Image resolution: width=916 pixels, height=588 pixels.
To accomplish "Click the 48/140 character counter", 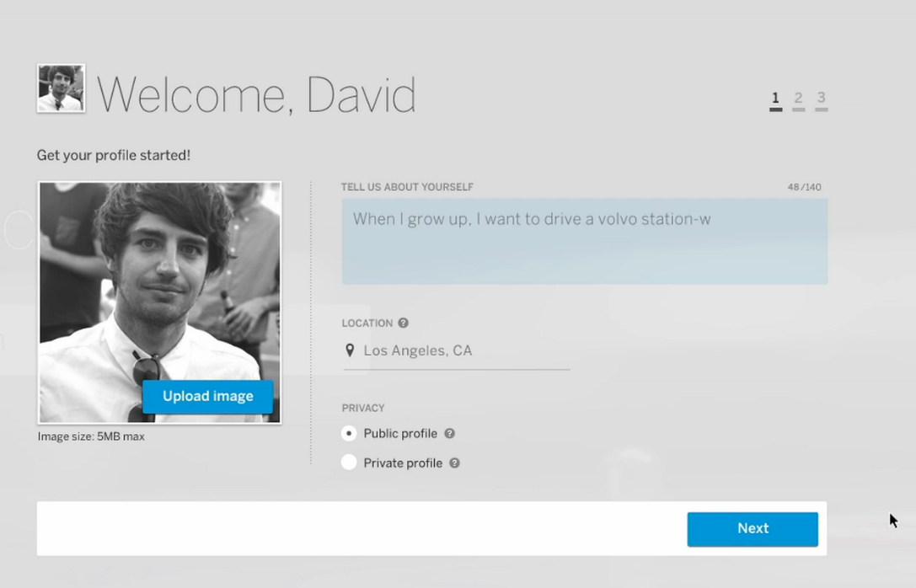I will tap(804, 187).
